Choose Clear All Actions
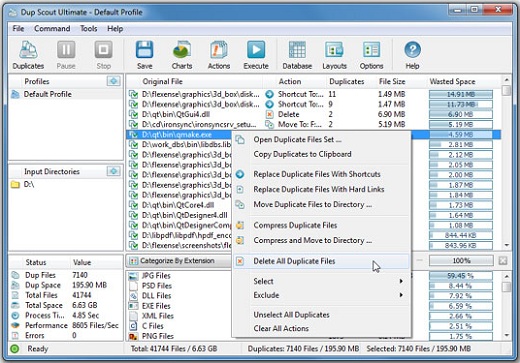Viewport: 520px width, 363px height. click(x=321, y=328)
